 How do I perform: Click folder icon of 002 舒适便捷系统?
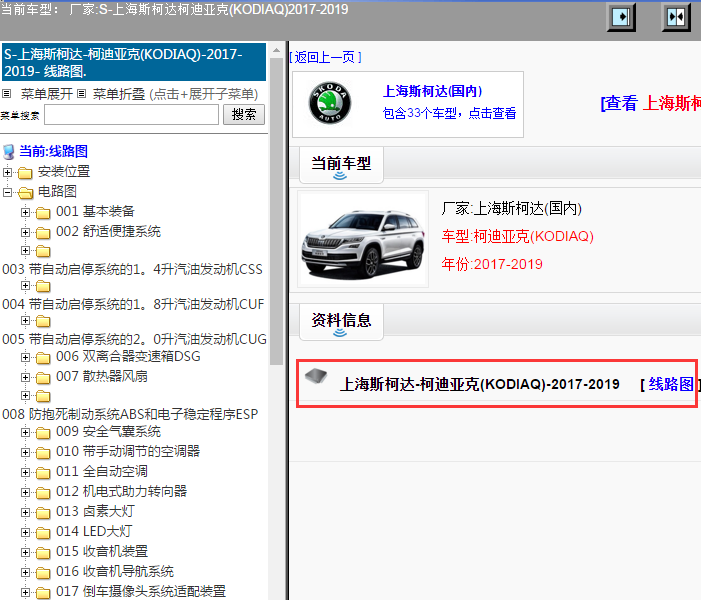click(43, 232)
